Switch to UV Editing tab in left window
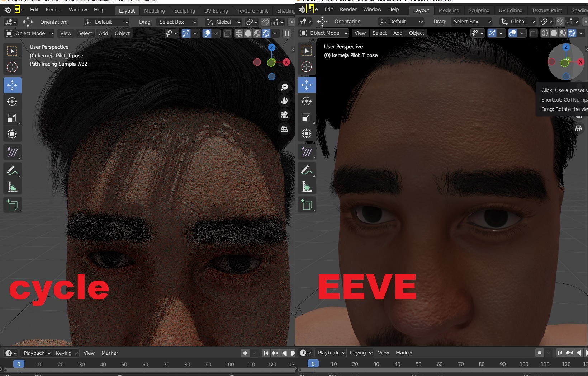 click(216, 11)
